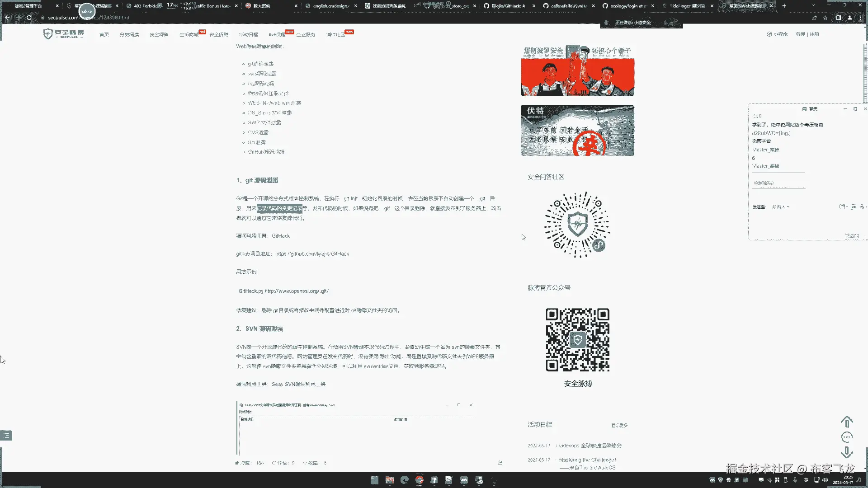This screenshot has height=488, width=868.
Task: Click the SecPulse site logo
Action: click(x=64, y=34)
